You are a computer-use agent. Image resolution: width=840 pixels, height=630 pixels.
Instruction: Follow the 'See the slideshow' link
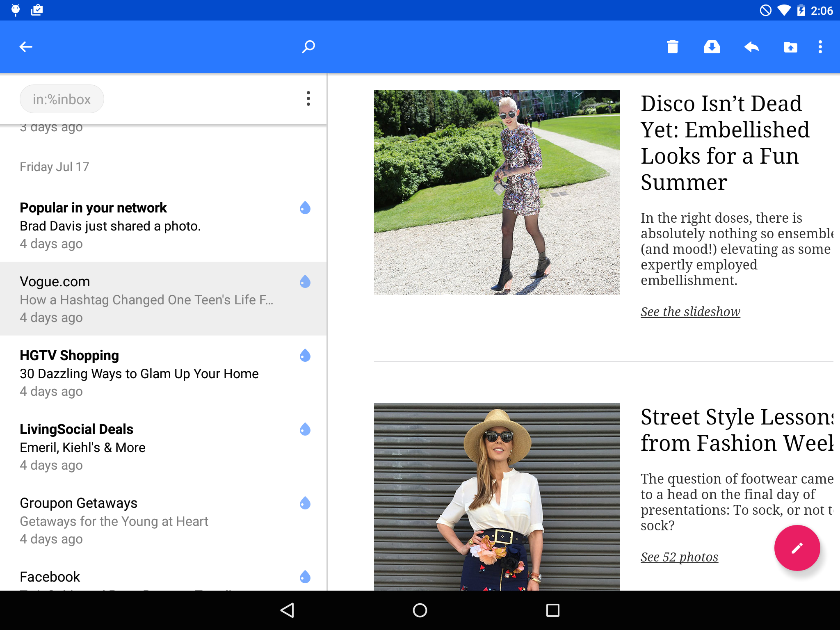[x=690, y=312]
